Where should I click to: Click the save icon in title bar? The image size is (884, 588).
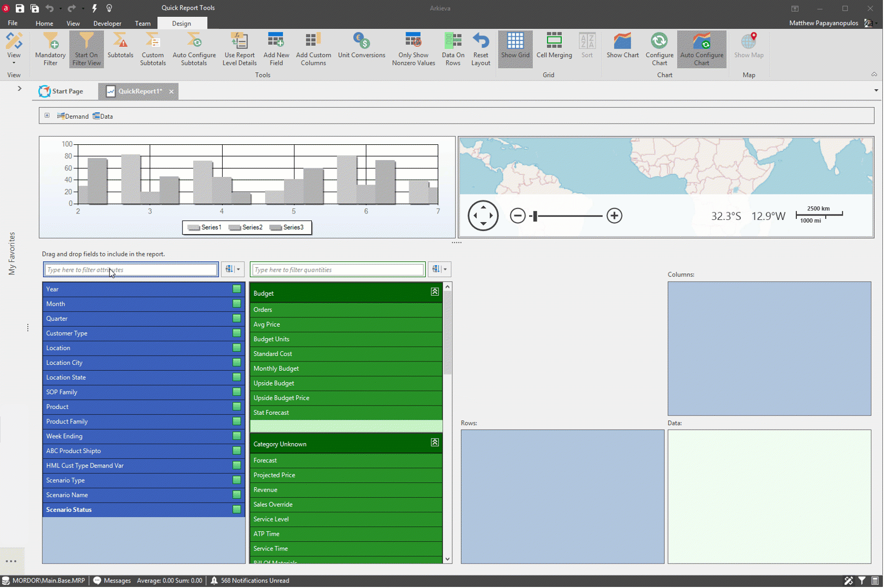click(x=20, y=8)
